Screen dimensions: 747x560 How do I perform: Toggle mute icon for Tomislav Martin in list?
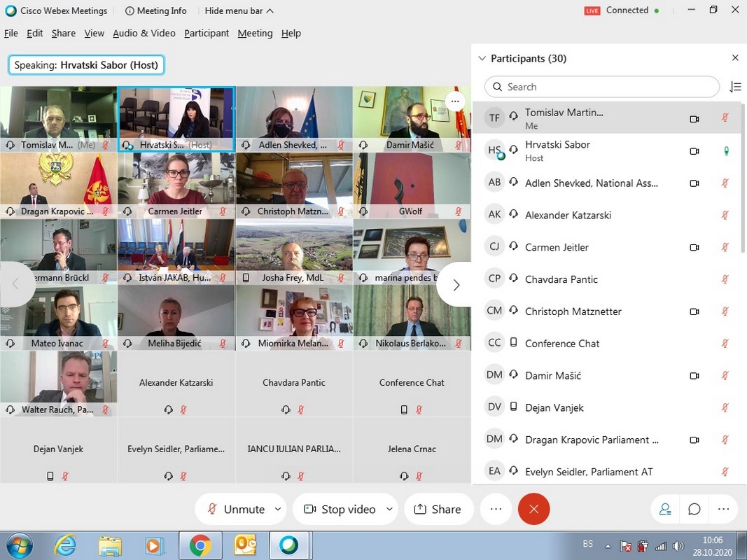725,118
